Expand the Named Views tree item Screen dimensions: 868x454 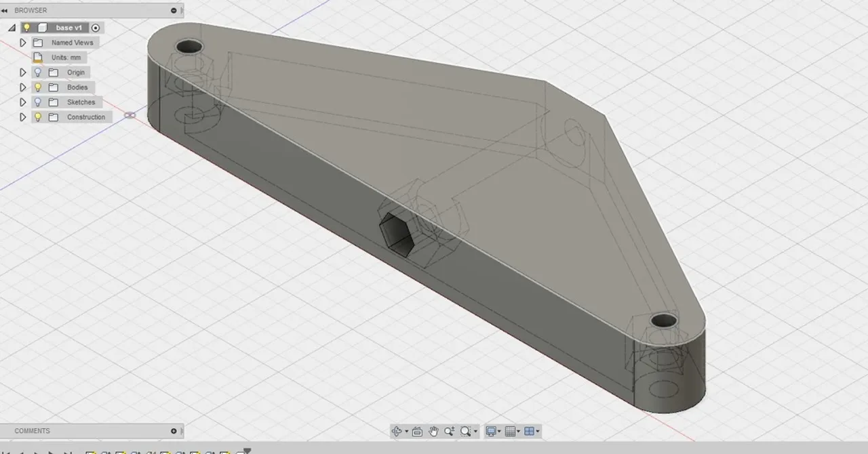point(22,42)
